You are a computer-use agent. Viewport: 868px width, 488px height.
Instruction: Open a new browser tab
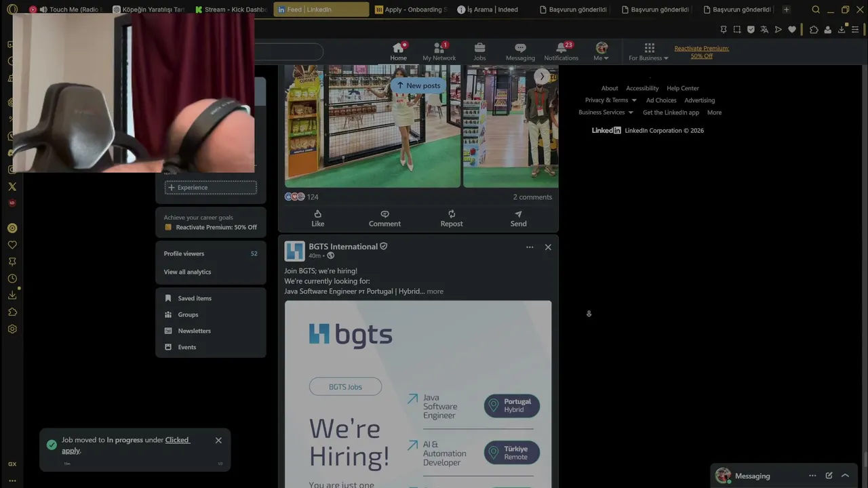point(786,9)
